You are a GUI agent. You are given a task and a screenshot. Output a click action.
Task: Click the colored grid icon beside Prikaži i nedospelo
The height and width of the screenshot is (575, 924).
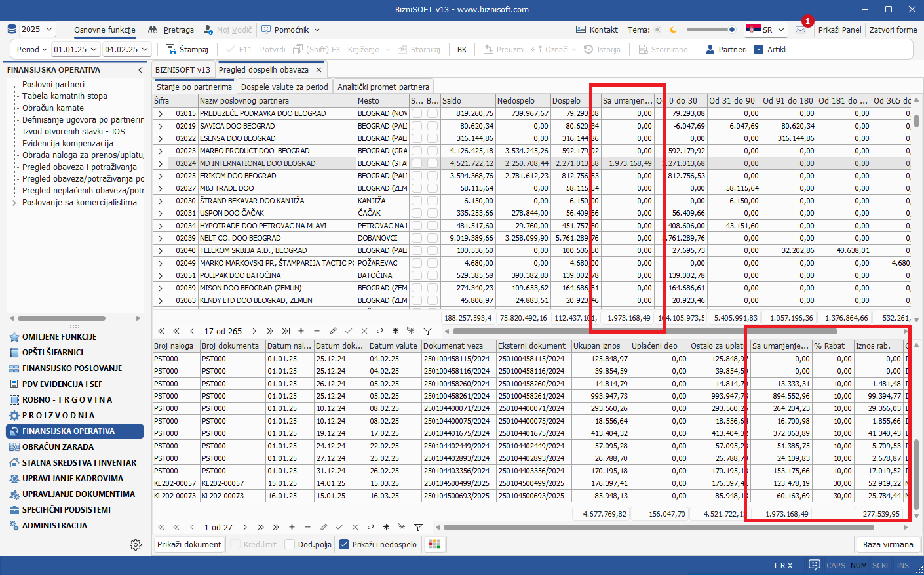pyautogui.click(x=434, y=544)
